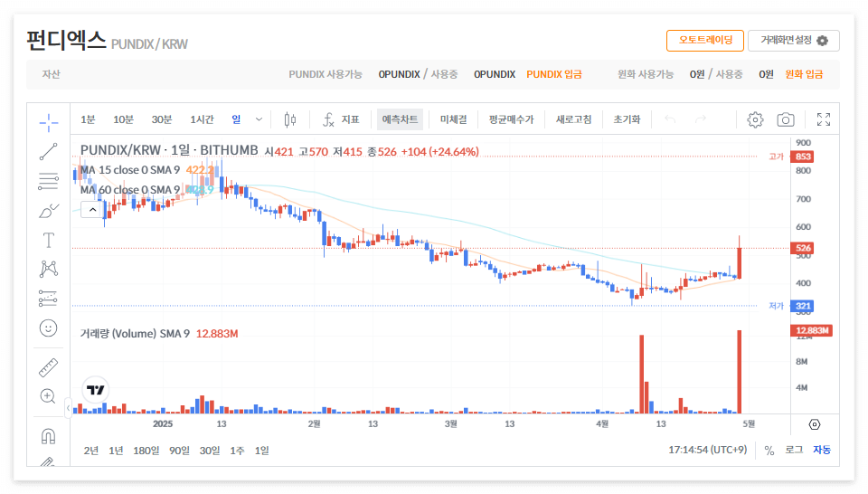This screenshot has width=868, height=494.
Task: Toggle 자동 auto scale
Action: 822,450
